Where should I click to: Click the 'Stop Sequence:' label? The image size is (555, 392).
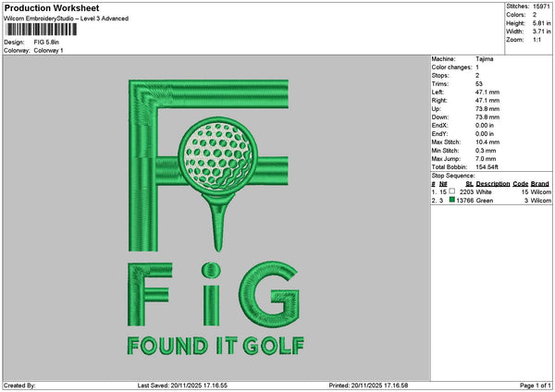click(453, 176)
